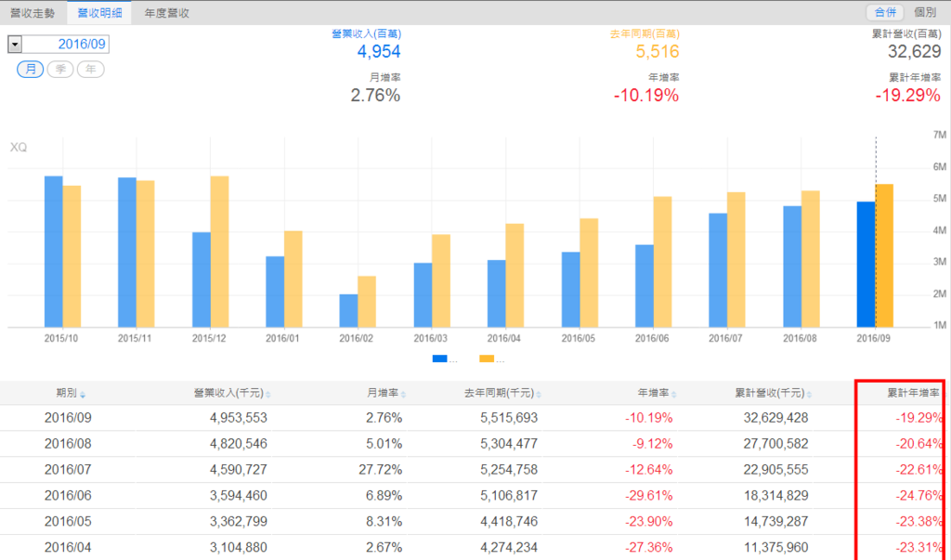
Task: Click the dark blue 2016/09 revenue bar
Action: pyautogui.click(x=866, y=265)
